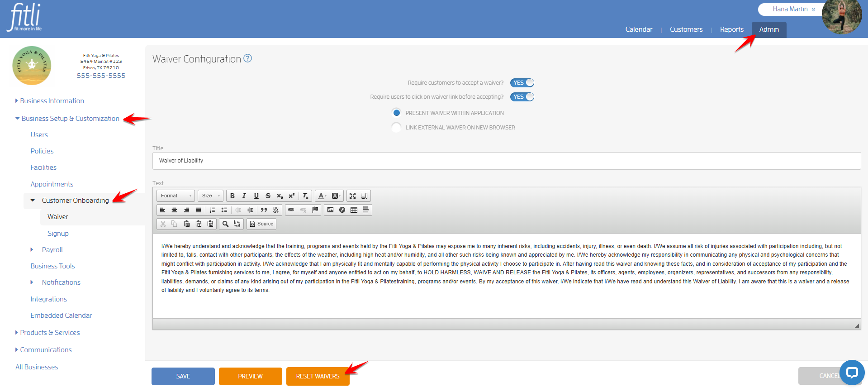Open the Calendar tab
This screenshot has width=868, height=392.
(639, 29)
